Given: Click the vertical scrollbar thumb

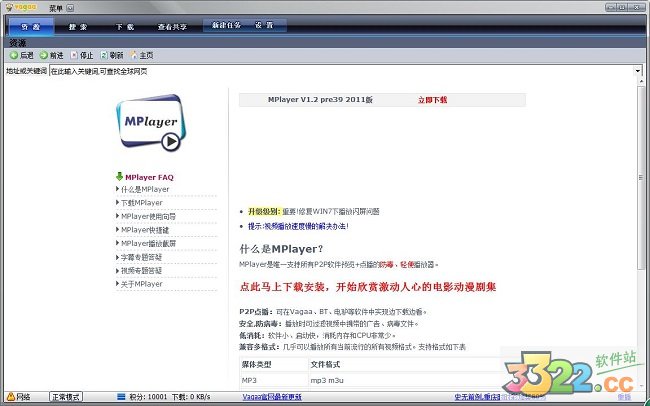Looking at the screenshot, I should [641, 177].
